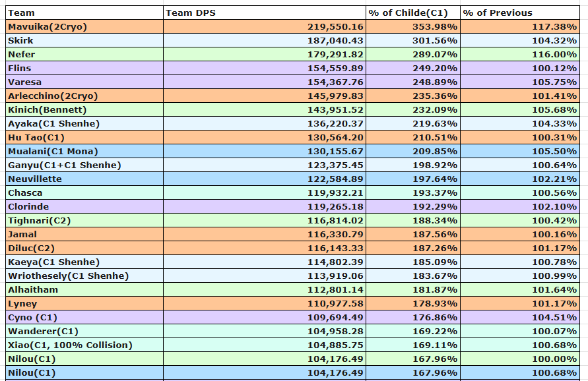
Task: Select the Lyney team cell
Action: (x=84, y=304)
